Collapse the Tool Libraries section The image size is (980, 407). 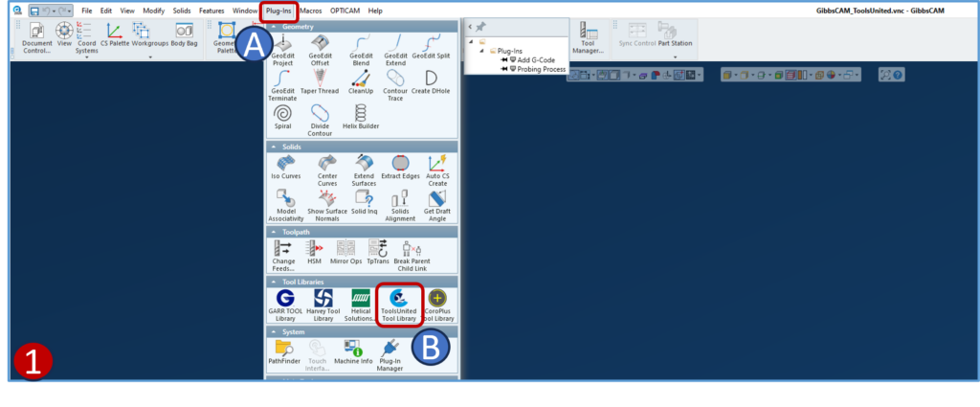tap(276, 282)
